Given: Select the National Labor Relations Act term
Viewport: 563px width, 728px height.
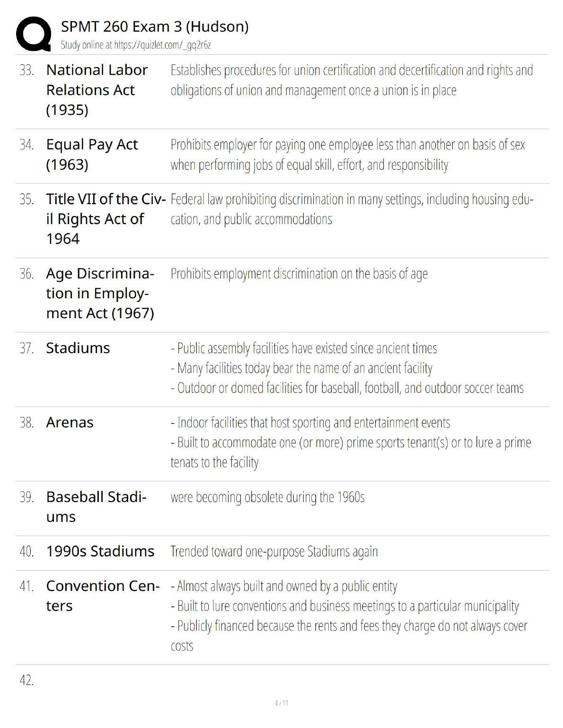Looking at the screenshot, I should click(97, 90).
